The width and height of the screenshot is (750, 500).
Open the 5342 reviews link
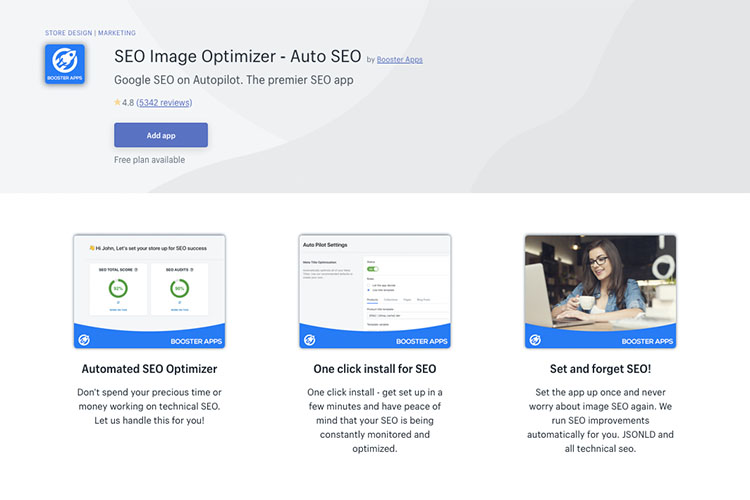pyautogui.click(x=164, y=102)
